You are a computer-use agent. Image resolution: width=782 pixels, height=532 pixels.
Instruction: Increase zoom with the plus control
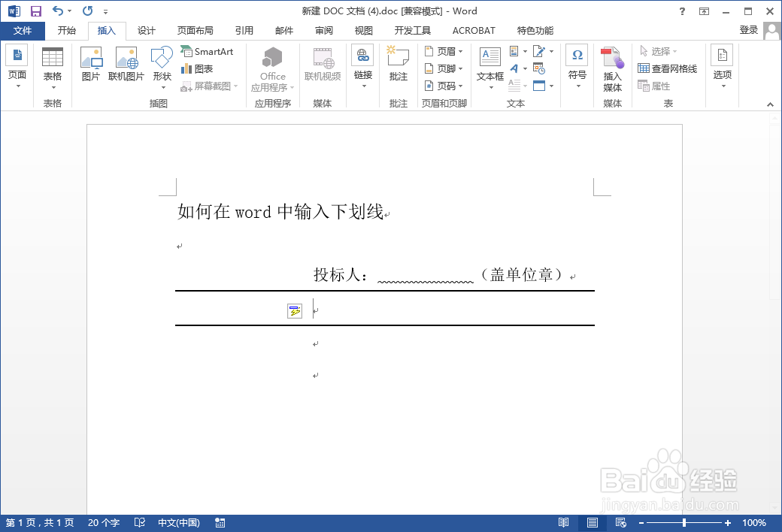point(726,522)
